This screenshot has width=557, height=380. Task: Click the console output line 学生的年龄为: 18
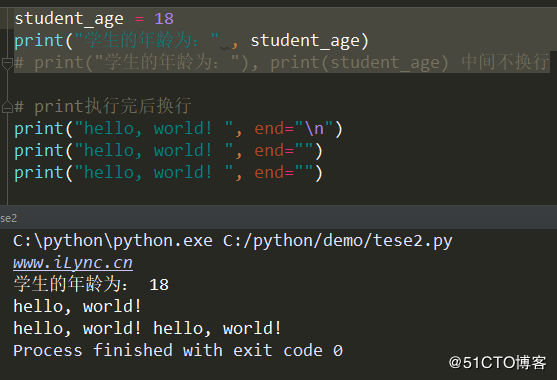click(x=91, y=284)
